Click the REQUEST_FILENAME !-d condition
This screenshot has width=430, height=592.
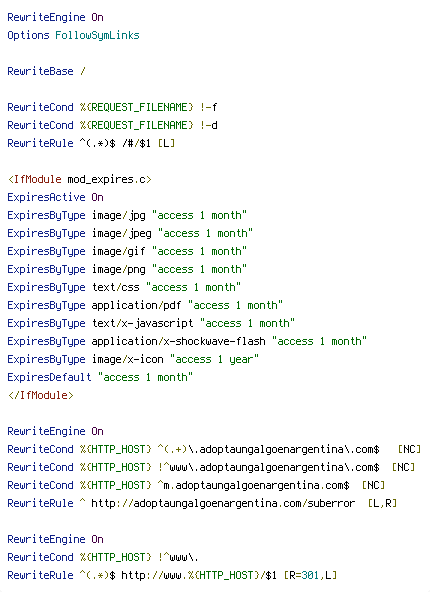pos(112,125)
